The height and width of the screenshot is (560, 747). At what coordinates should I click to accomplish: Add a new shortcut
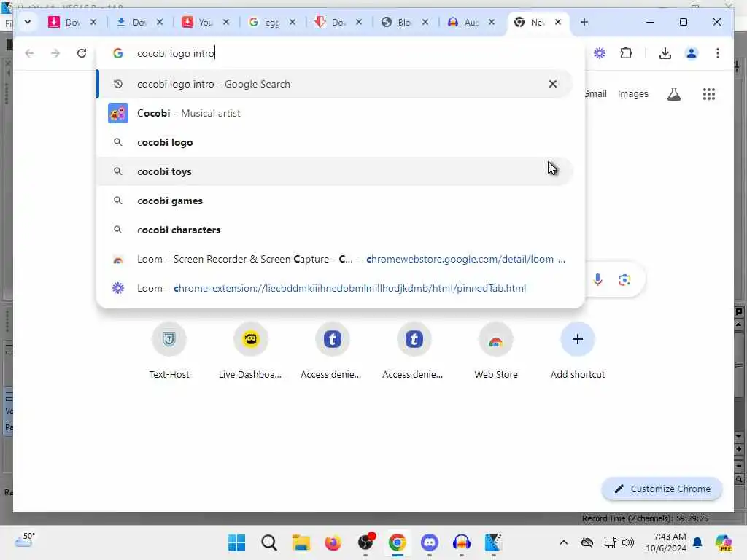[x=578, y=351]
